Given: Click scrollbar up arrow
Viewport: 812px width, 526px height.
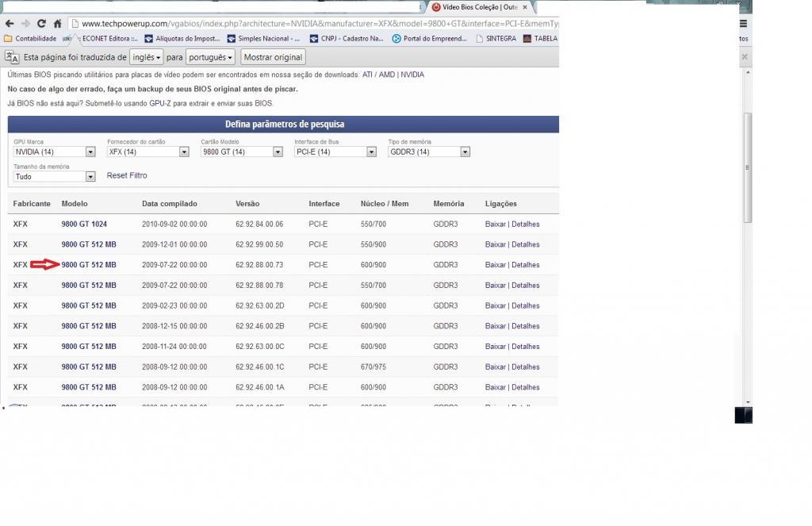Looking at the screenshot, I should pos(748,72).
